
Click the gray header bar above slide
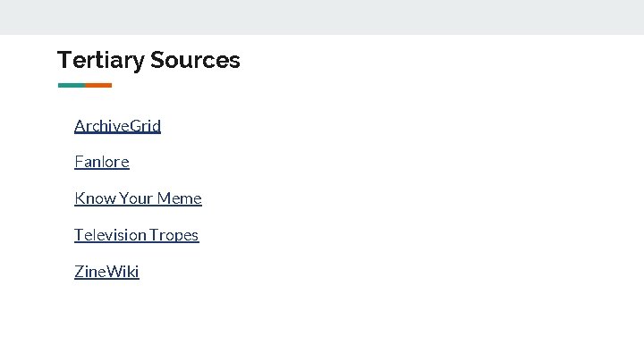322,17
